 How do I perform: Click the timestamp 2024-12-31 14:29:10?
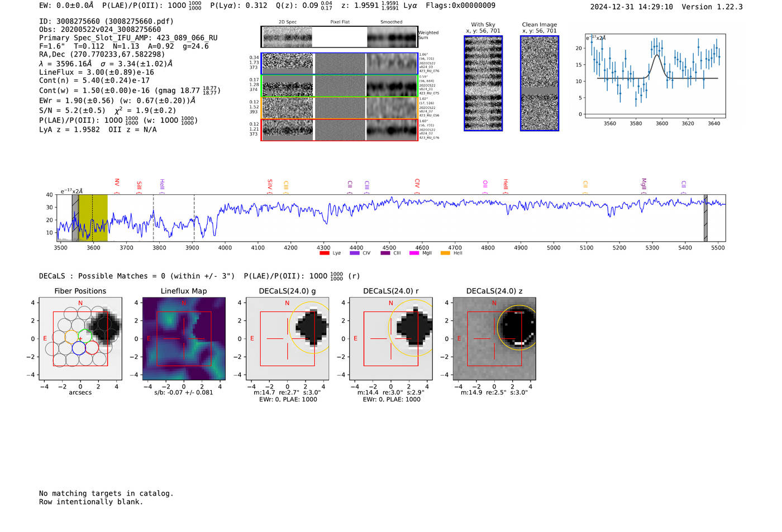pyautogui.click(x=631, y=7)
